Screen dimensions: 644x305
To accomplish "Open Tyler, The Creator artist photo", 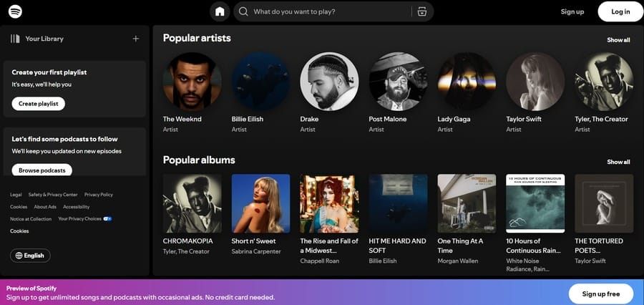I will (604, 82).
